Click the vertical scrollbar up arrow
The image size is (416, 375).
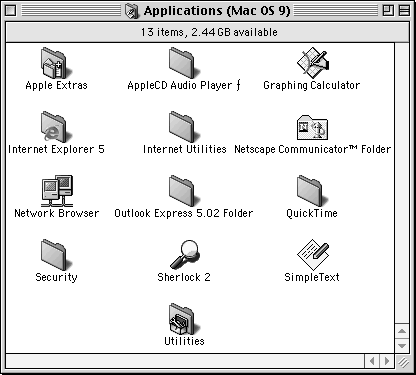402,331
